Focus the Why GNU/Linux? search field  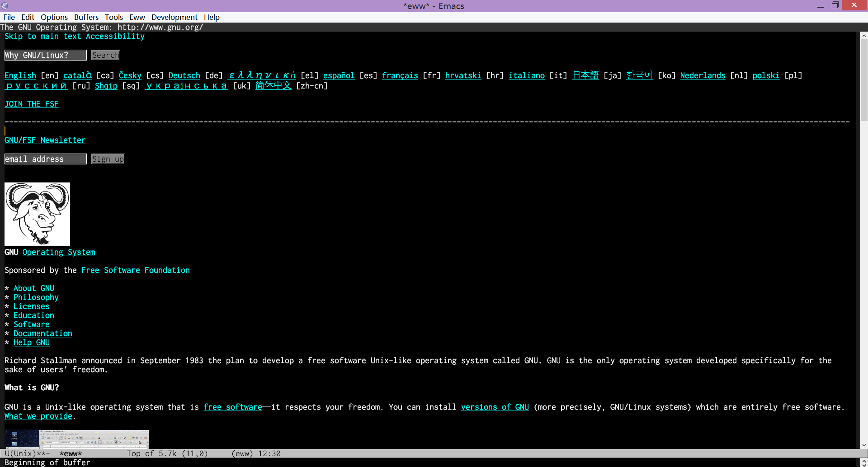pos(45,55)
